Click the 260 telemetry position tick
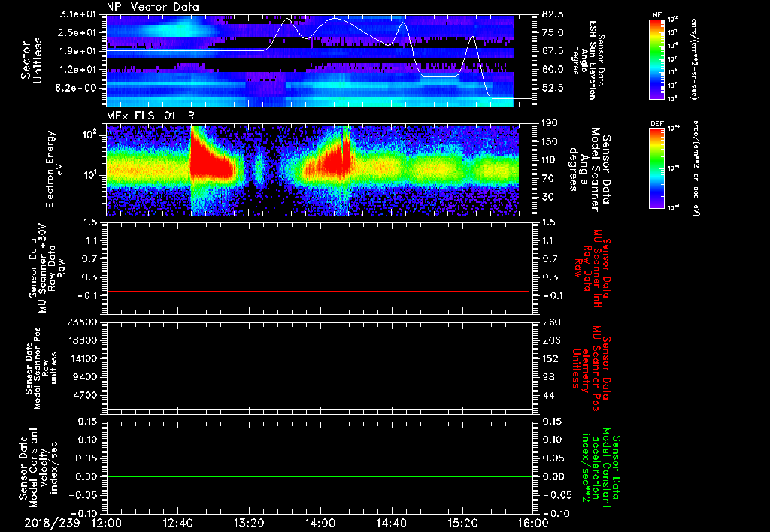The height and width of the screenshot is (532, 770). (x=550, y=322)
